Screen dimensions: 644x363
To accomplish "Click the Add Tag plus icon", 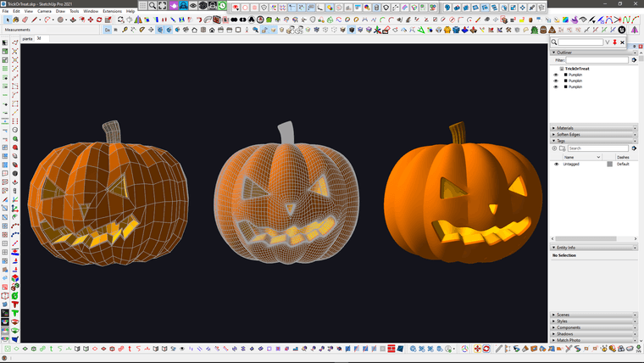I will [556, 148].
